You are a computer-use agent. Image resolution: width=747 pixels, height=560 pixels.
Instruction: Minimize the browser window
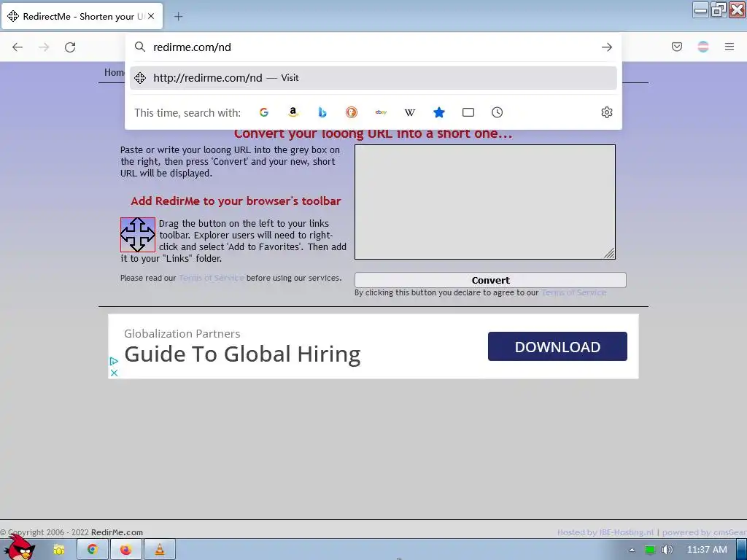coord(701,10)
